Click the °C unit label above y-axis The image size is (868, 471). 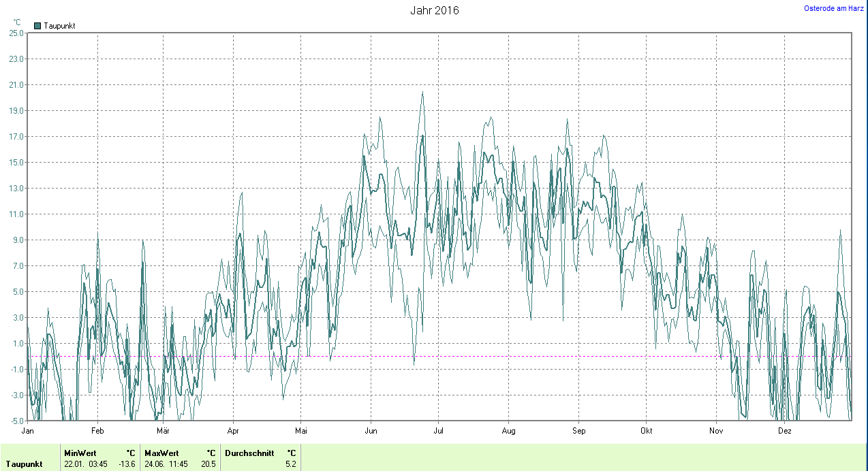pyautogui.click(x=17, y=22)
